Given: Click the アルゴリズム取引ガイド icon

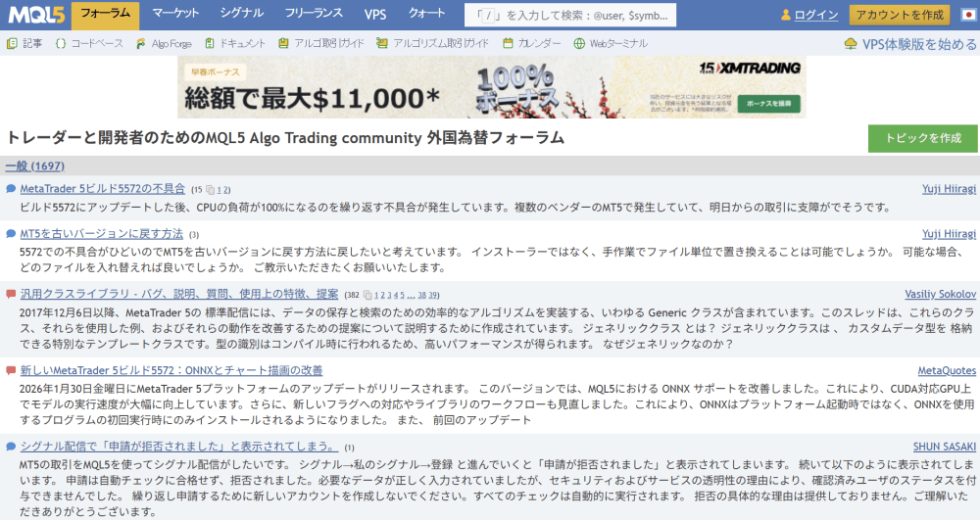Looking at the screenshot, I should click(x=382, y=43).
